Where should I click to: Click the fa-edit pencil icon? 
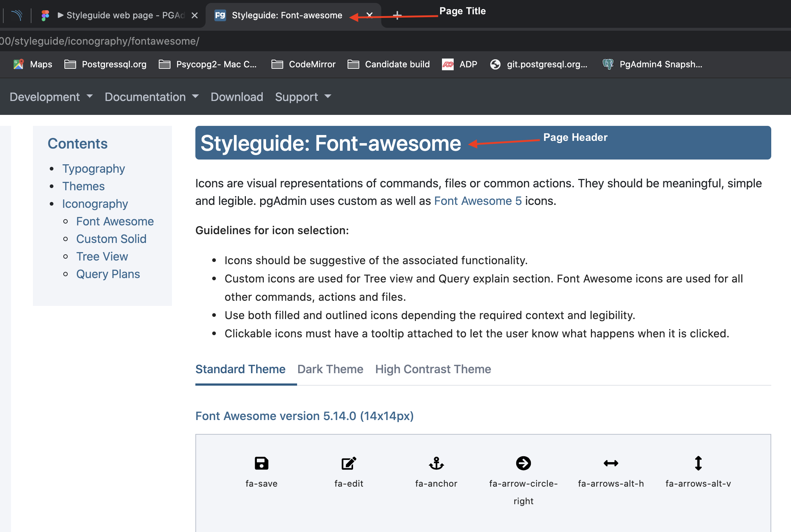[x=349, y=463]
